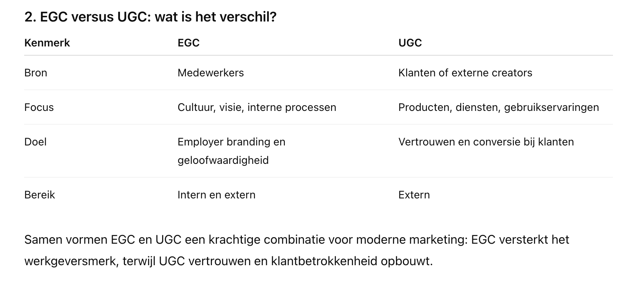Image resolution: width=644 pixels, height=284 pixels.
Task: Click the "Extern" cell in the UGC column
Action: click(414, 195)
